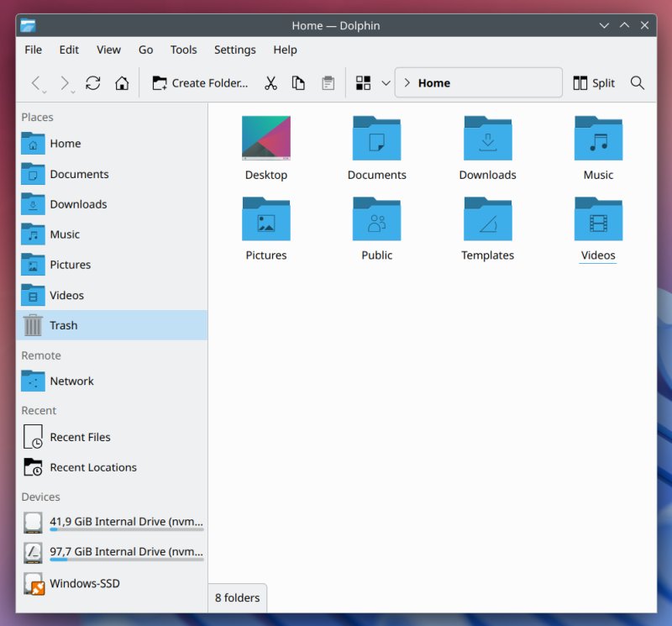Navigate back with the left arrow

coord(36,83)
